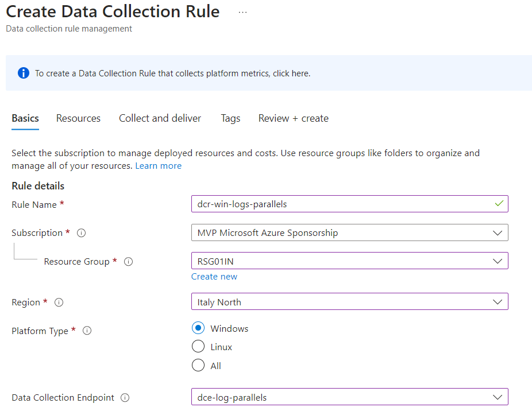Image resolution: width=532 pixels, height=415 pixels.
Task: Open the ellipsis menu beside page title
Action: coord(242,12)
